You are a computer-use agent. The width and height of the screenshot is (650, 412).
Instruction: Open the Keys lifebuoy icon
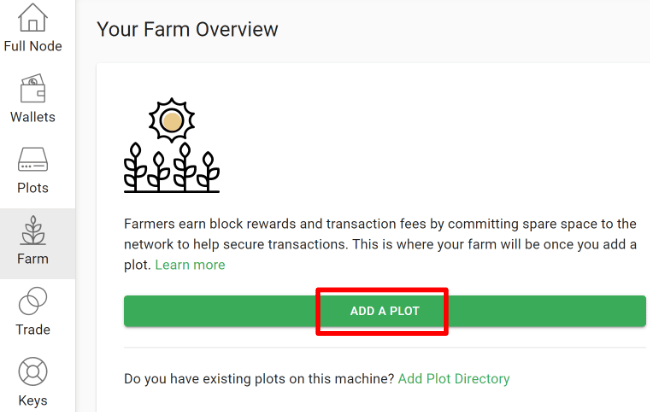point(33,372)
